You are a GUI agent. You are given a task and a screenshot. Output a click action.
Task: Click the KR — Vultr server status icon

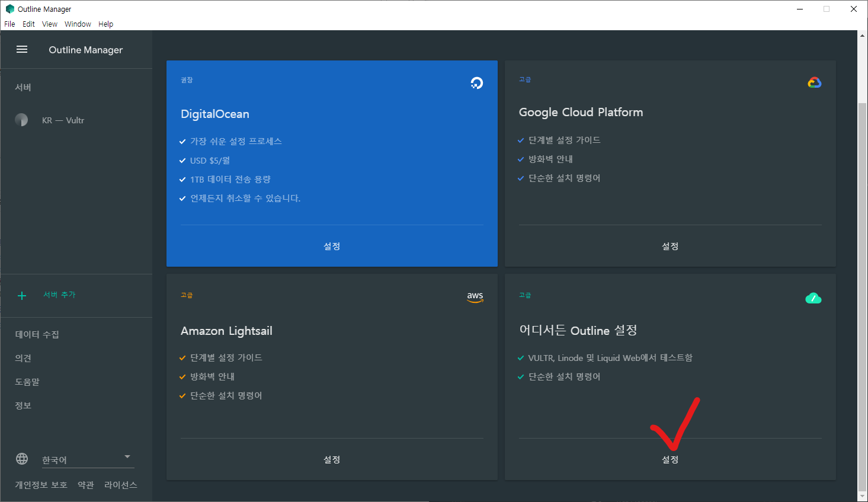21,120
